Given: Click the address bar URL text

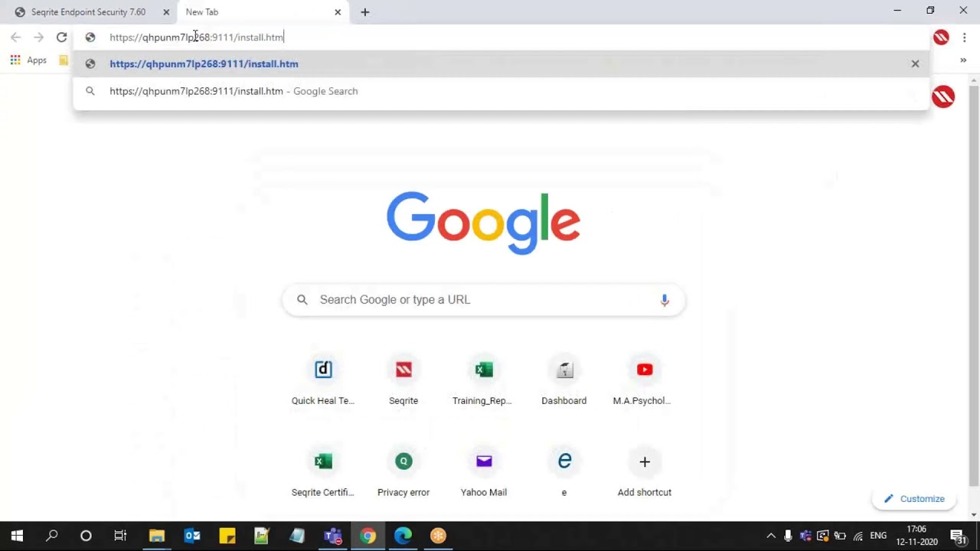Looking at the screenshot, I should (196, 37).
